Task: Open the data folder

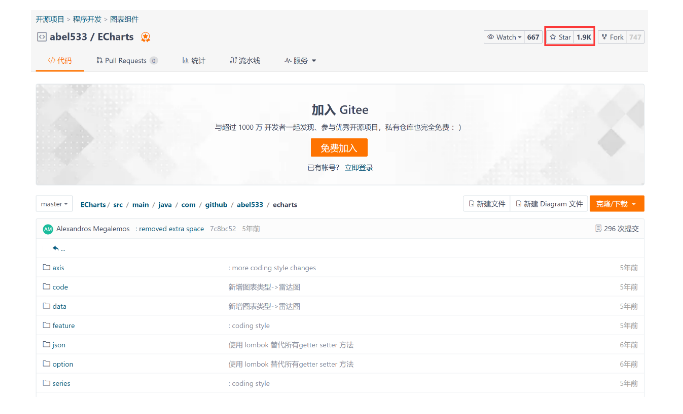Action: click(x=59, y=306)
